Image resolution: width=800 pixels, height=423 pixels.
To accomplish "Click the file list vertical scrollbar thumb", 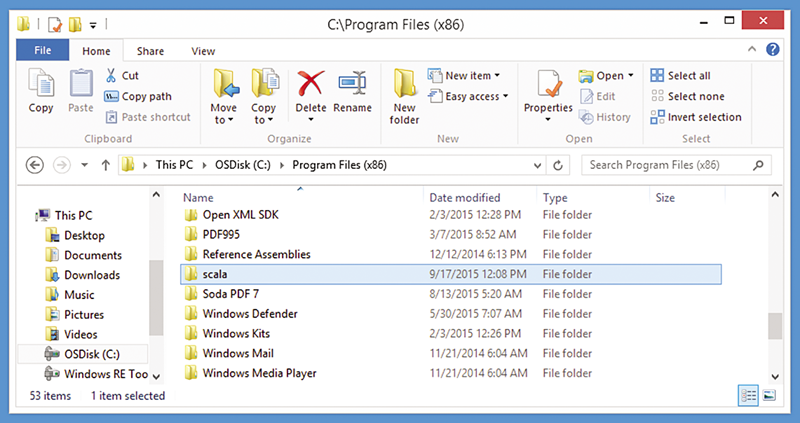I will 775,326.
